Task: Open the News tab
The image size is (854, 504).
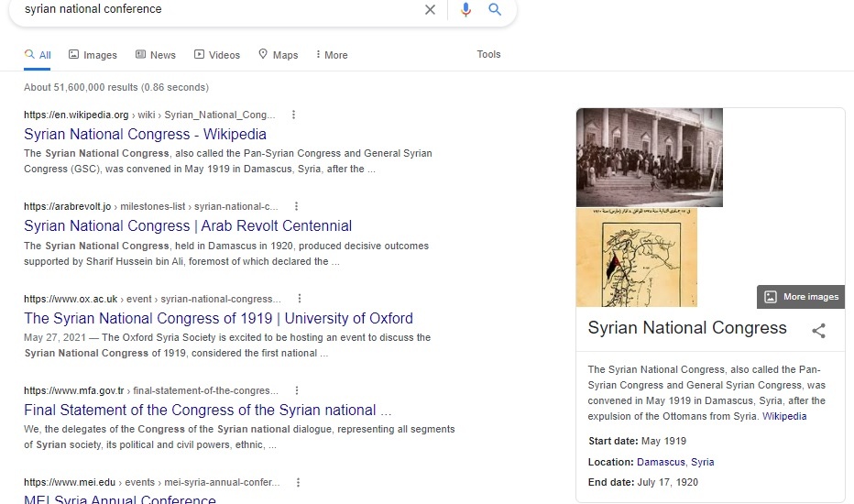Action: 156,55
